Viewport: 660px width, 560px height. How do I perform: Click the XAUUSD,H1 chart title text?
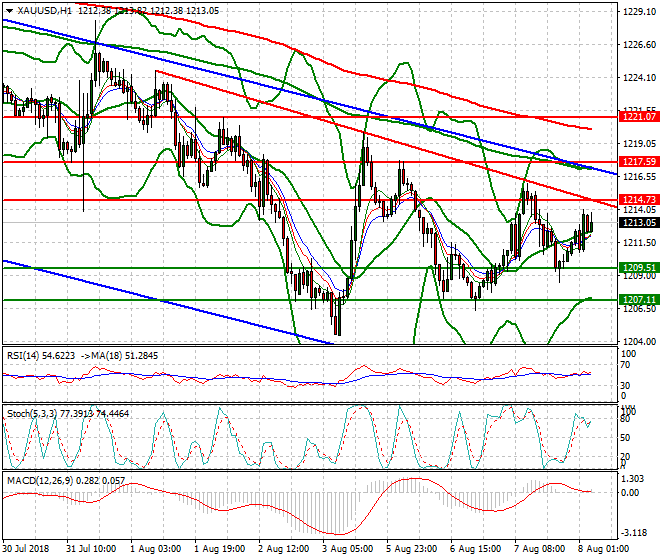pos(45,11)
